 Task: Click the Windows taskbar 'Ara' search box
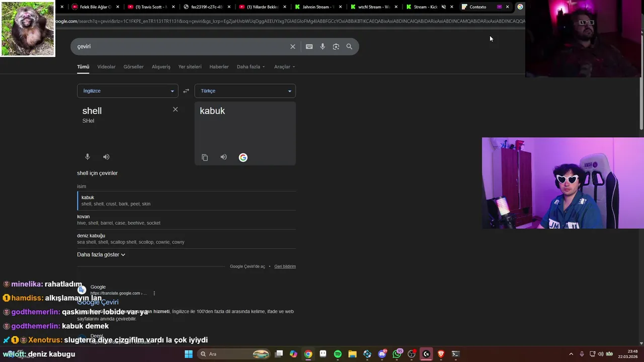click(x=234, y=354)
